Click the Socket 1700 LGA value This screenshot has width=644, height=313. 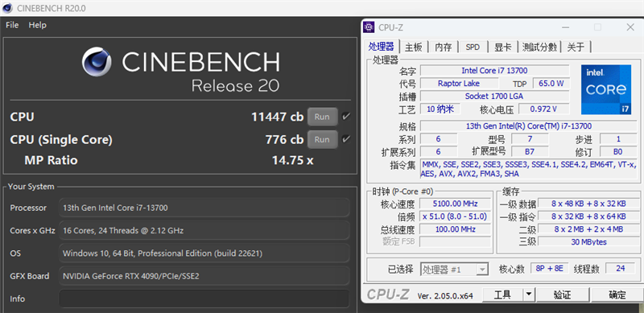pyautogui.click(x=494, y=97)
